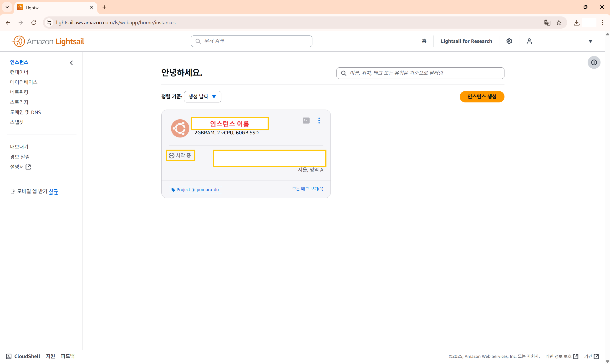Collapse the left navigation sidebar
Screen dimensions: 610x364
tap(71, 63)
